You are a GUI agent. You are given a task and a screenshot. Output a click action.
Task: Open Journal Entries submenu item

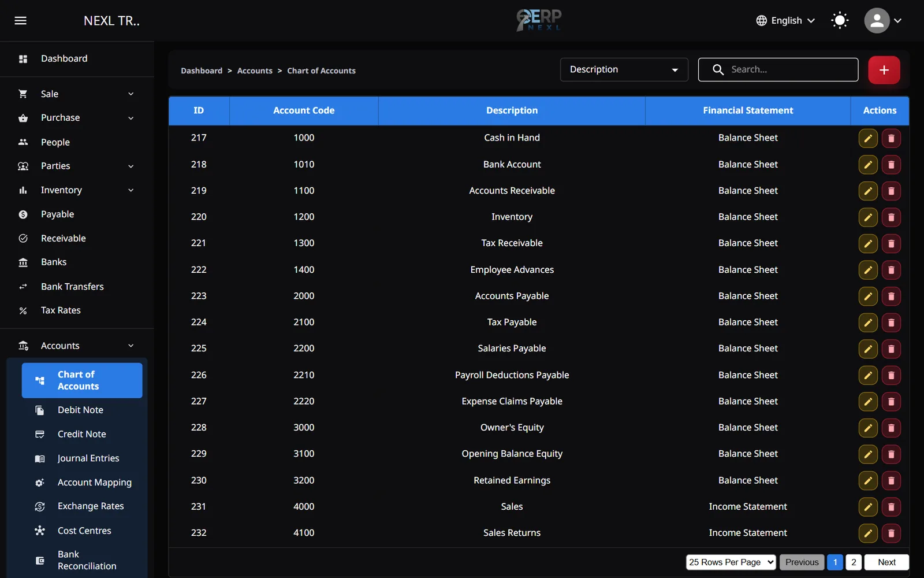tap(82, 458)
